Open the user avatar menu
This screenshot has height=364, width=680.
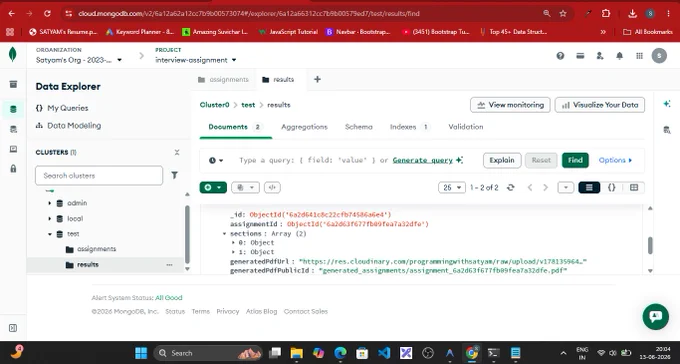pos(659,56)
